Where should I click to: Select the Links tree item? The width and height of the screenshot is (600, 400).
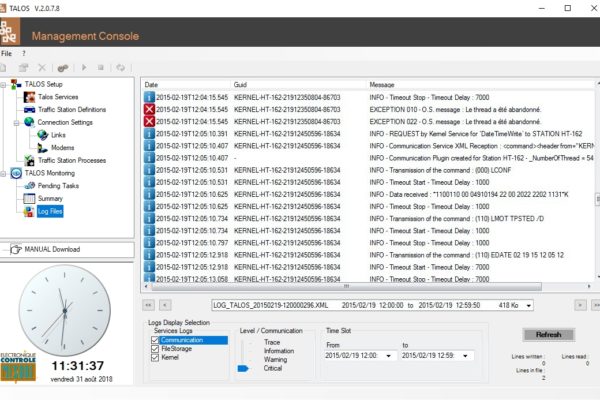(58, 135)
